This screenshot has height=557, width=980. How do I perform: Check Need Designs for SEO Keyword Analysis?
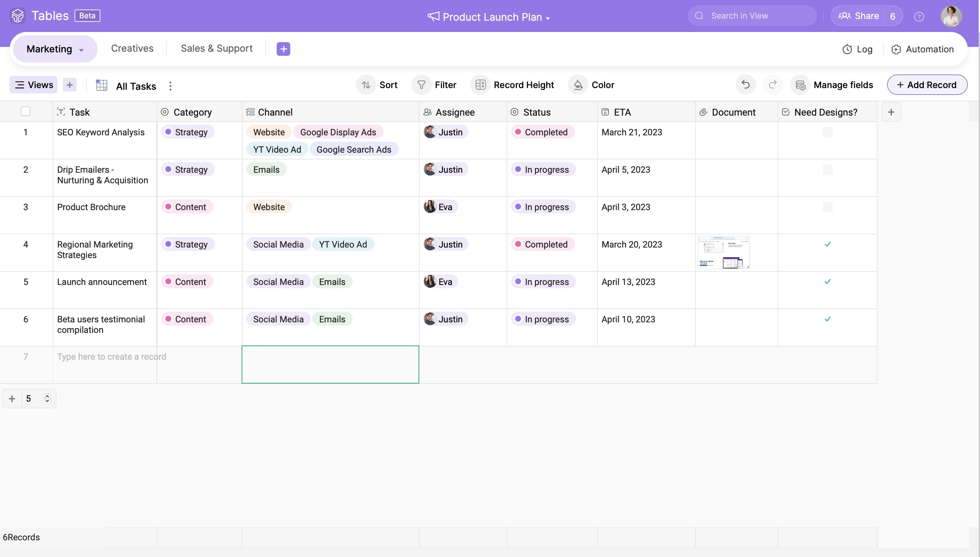[x=827, y=132]
